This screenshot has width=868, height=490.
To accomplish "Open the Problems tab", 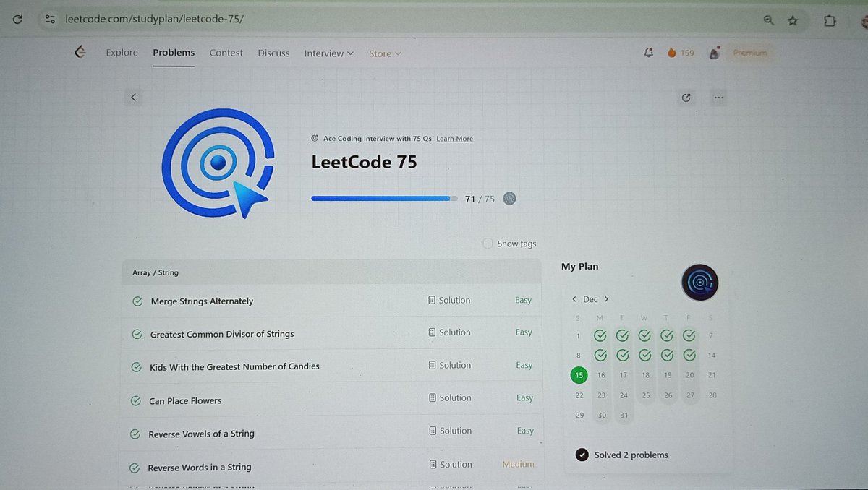I will (174, 53).
